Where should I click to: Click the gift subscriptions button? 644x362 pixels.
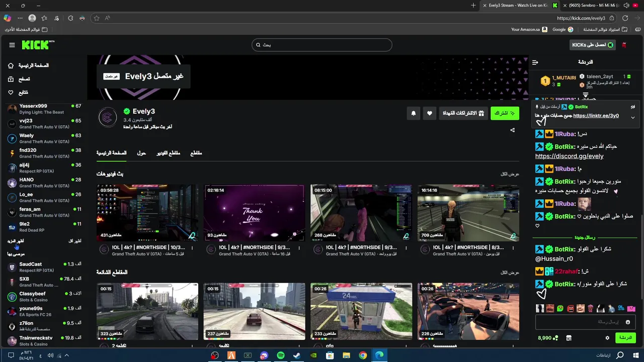[x=463, y=114]
